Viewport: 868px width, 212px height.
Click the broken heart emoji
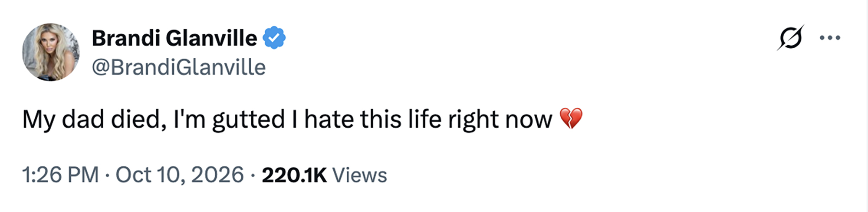coord(571,119)
